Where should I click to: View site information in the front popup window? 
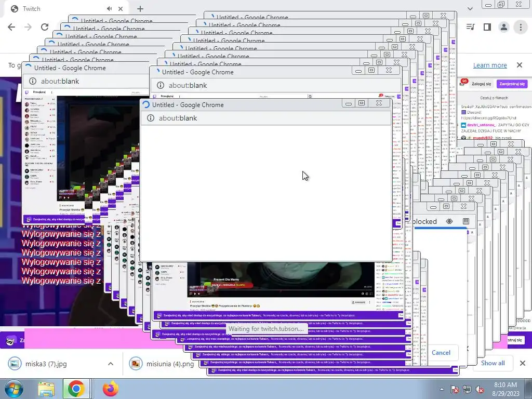151,118
